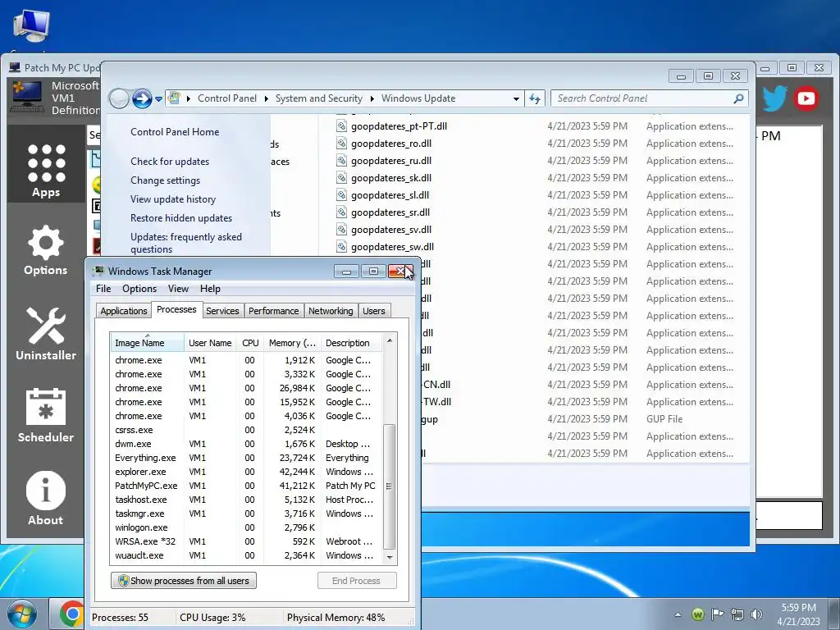This screenshot has height=630, width=840.
Task: Switch to the Users tab
Action: [x=373, y=311]
